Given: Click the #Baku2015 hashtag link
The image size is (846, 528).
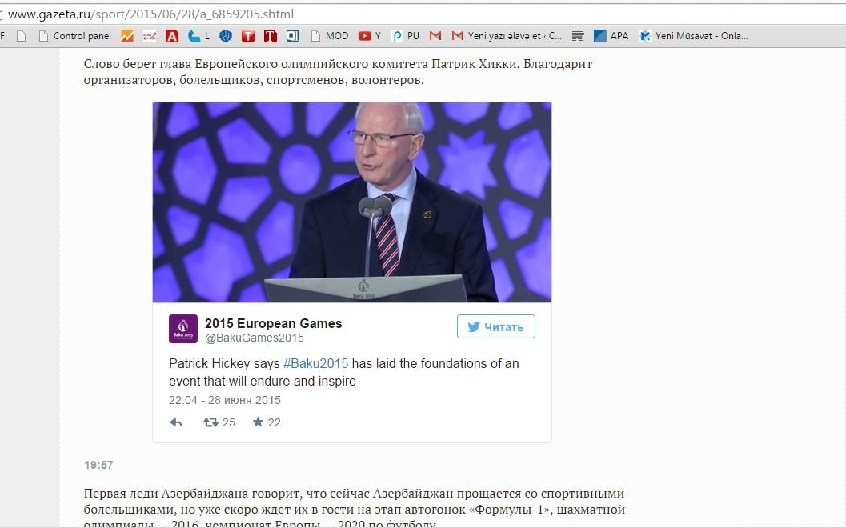Looking at the screenshot, I should pos(316,364).
